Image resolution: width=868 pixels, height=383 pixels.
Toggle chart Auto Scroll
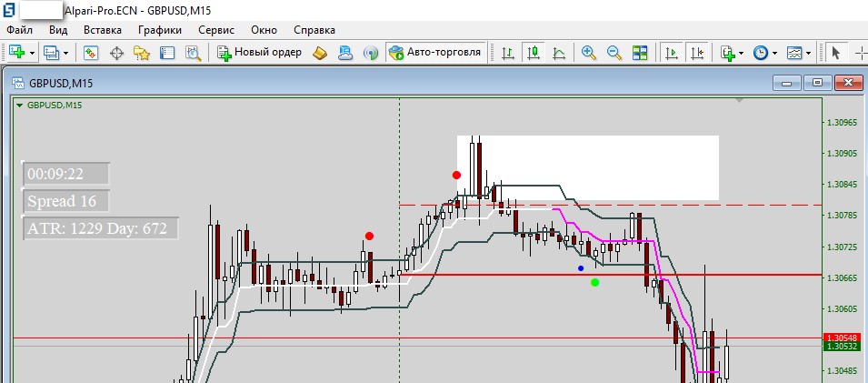(672, 53)
